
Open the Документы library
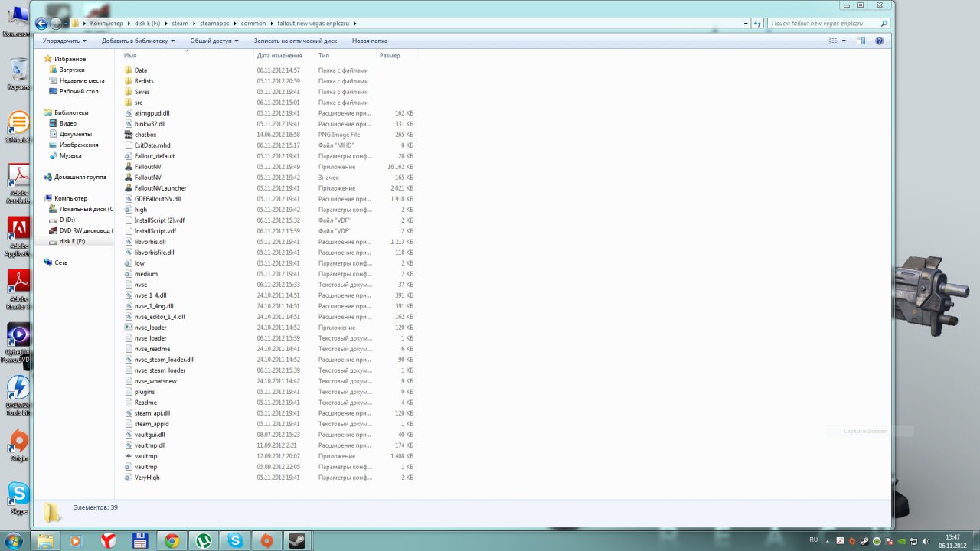coord(75,134)
